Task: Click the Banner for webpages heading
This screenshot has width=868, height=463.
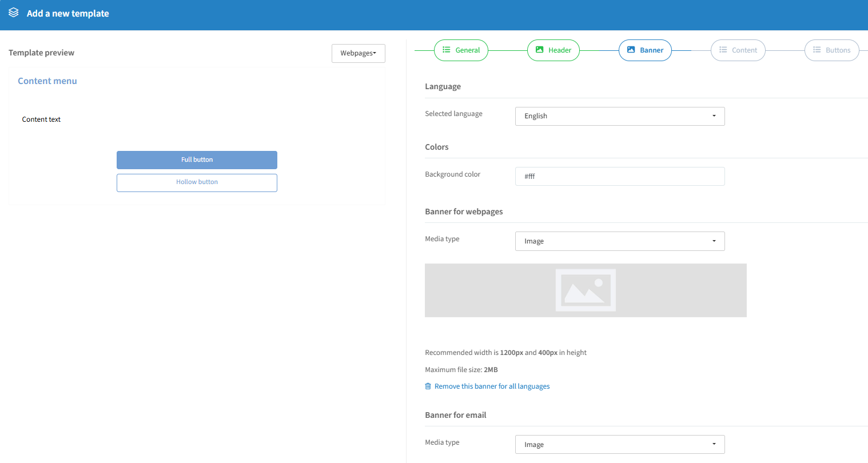Action: click(x=464, y=211)
